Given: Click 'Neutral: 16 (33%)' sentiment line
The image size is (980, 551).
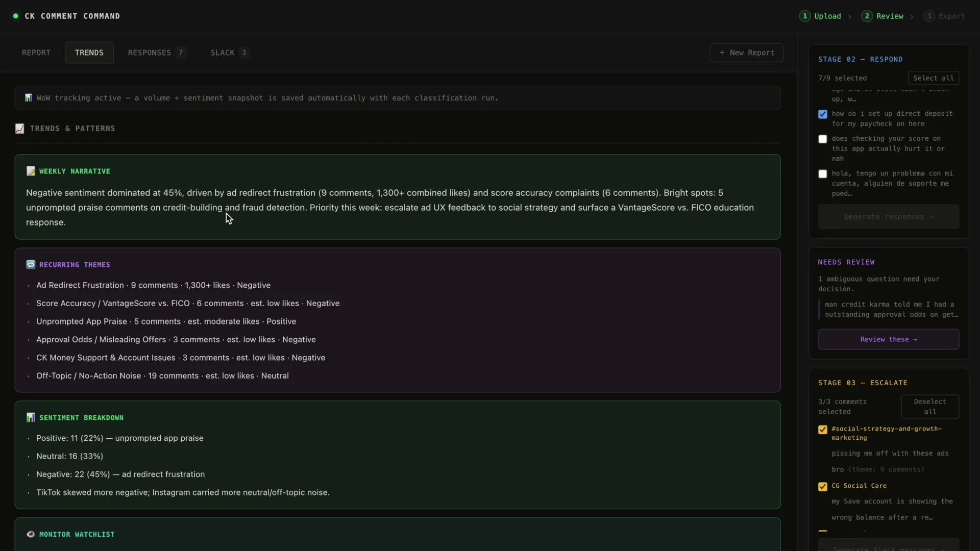Looking at the screenshot, I should 69,456.
